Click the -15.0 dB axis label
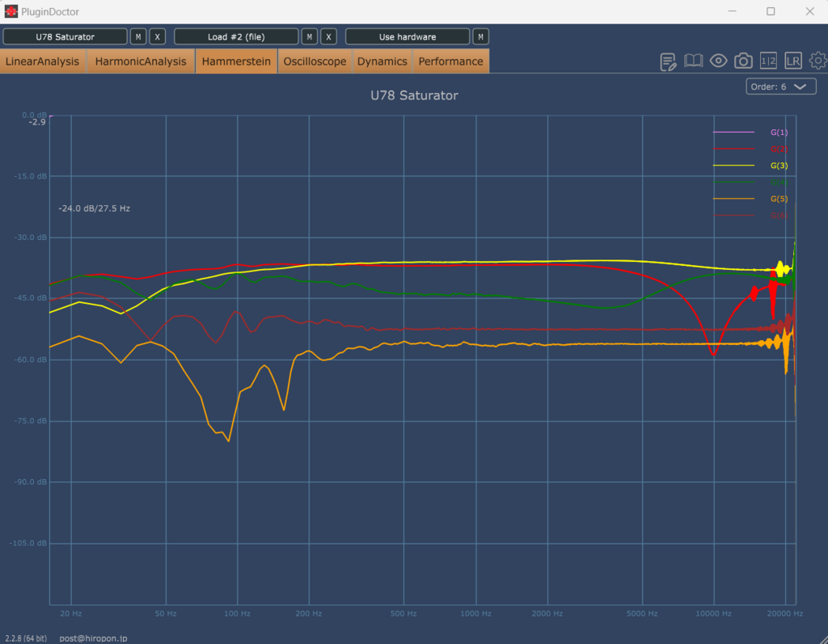Screen dimensions: 828x644 point(31,176)
